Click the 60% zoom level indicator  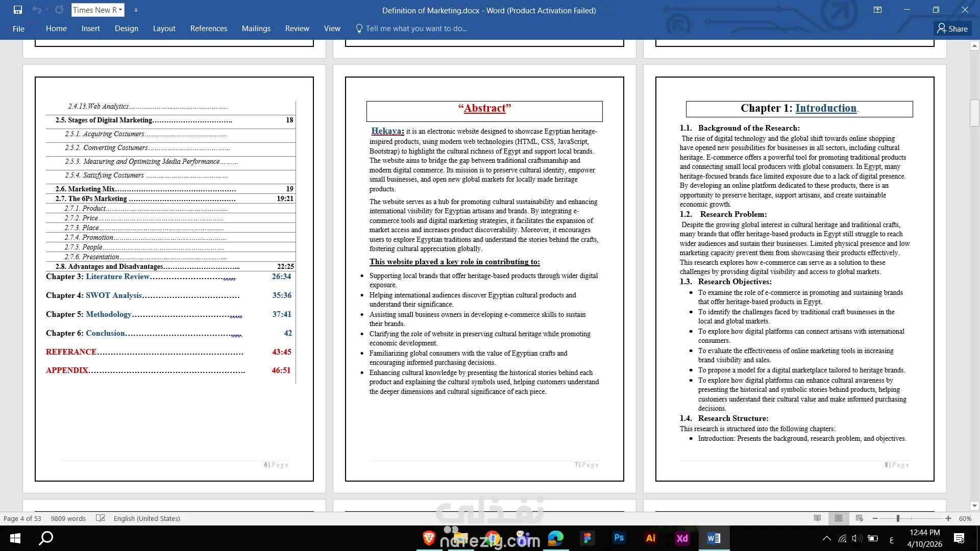click(965, 518)
